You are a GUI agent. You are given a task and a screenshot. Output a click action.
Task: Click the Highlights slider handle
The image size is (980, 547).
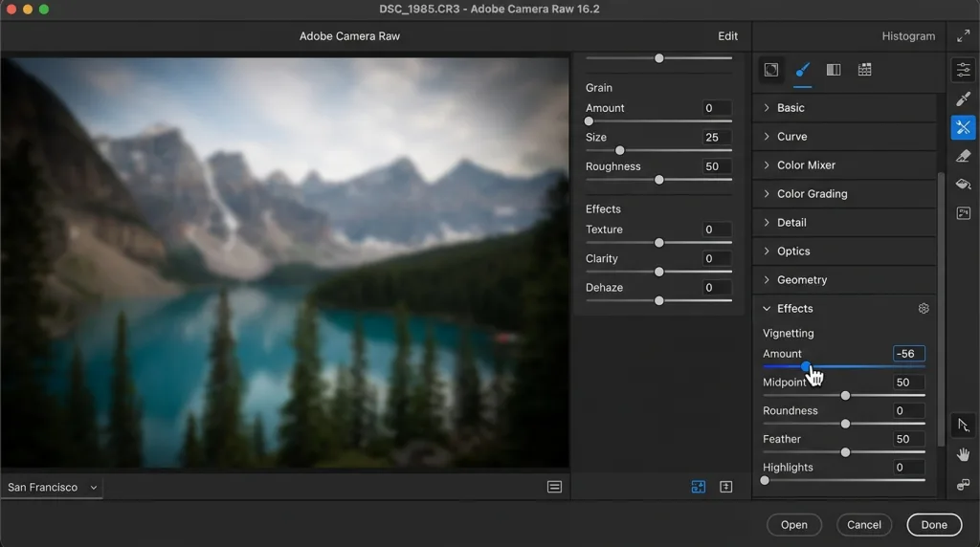(x=765, y=481)
